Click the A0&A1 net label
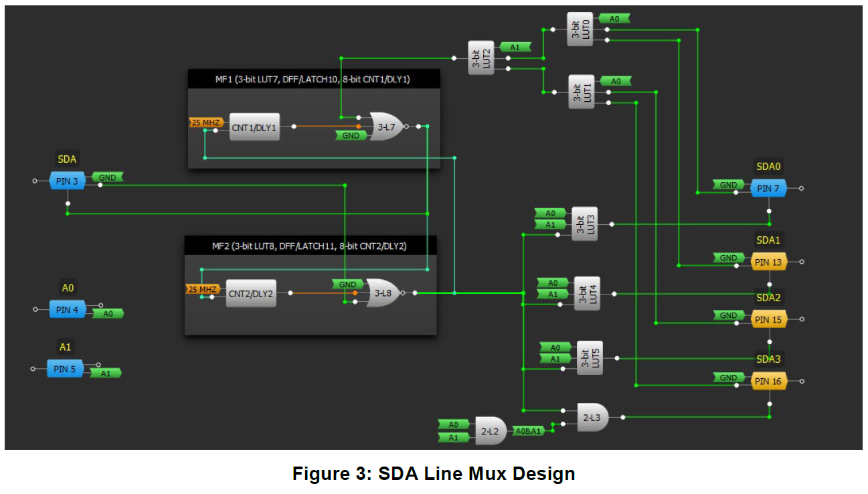This screenshot has width=868, height=494. [x=530, y=431]
